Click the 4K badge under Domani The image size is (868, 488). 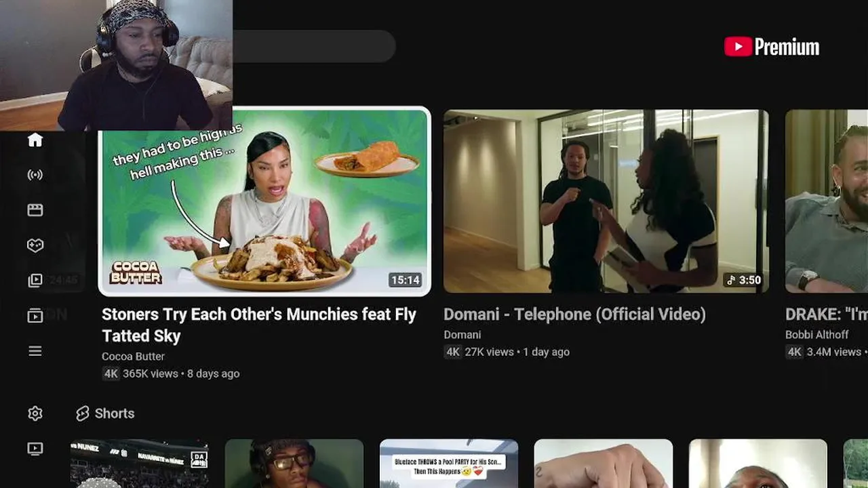coord(453,352)
